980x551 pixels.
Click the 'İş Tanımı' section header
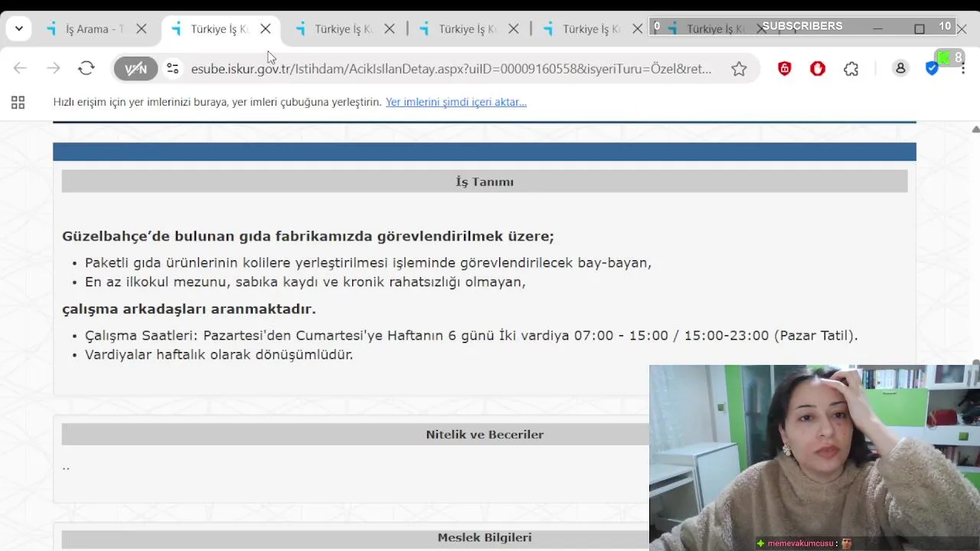pyautogui.click(x=485, y=181)
